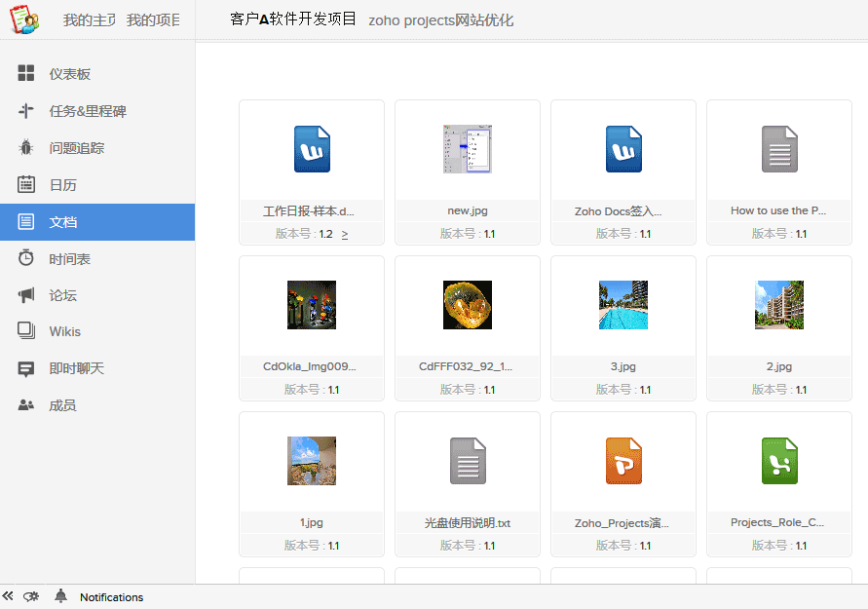This screenshot has width=868, height=609.
Task: Click the chat settings gear icon
Action: point(31,596)
